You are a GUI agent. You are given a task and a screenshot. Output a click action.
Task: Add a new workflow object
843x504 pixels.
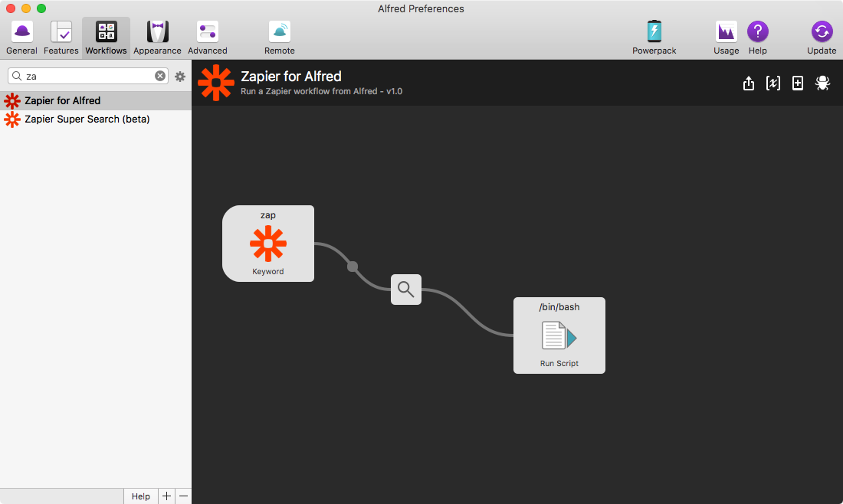798,83
